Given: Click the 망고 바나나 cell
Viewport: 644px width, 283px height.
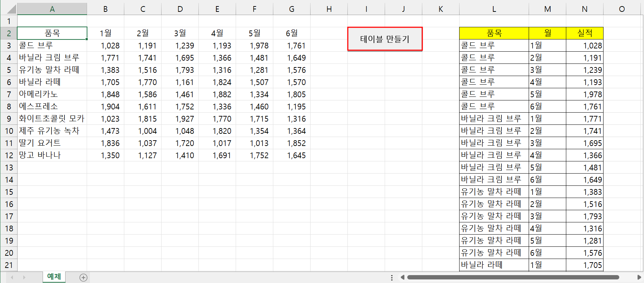Looking at the screenshot, I should [52, 155].
